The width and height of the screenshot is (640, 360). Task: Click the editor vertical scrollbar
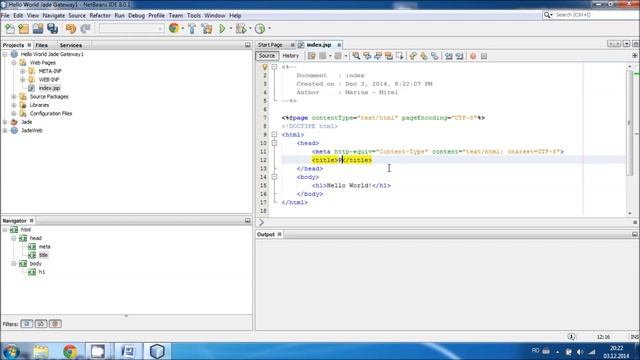tap(629, 122)
